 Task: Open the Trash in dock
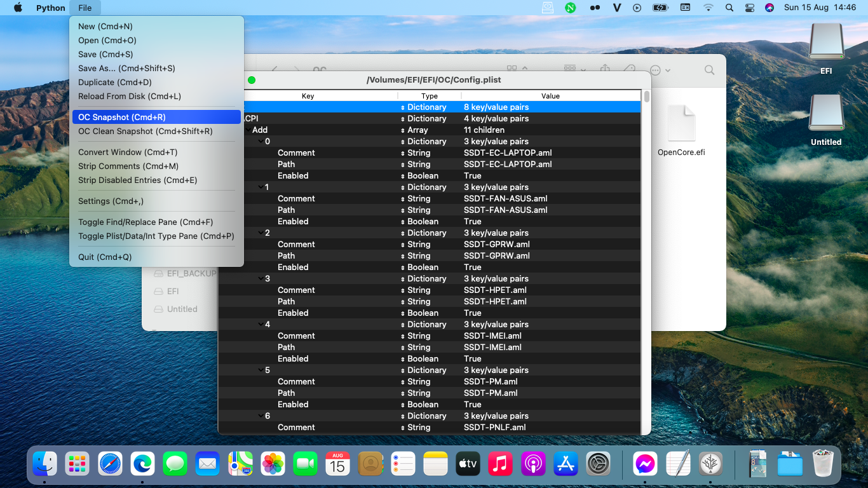pyautogui.click(x=823, y=464)
